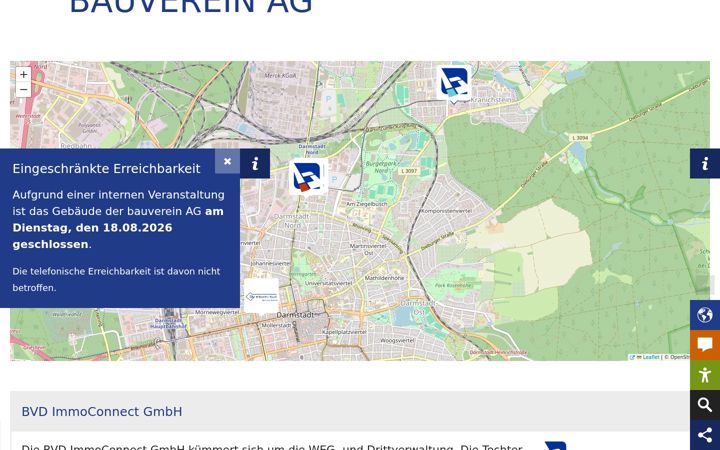The image size is (720, 450).
Task: Click the 'Bürgerpark Nord' map label
Action: tap(381, 167)
